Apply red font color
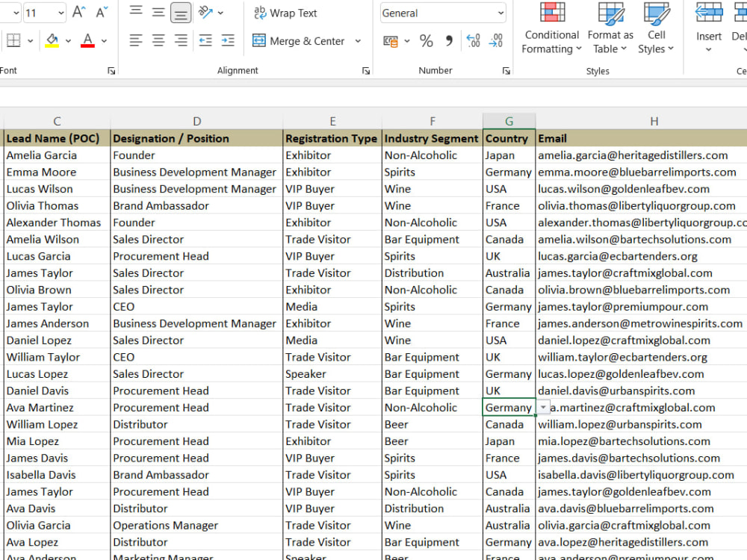This screenshot has height=560, width=747. (87, 40)
